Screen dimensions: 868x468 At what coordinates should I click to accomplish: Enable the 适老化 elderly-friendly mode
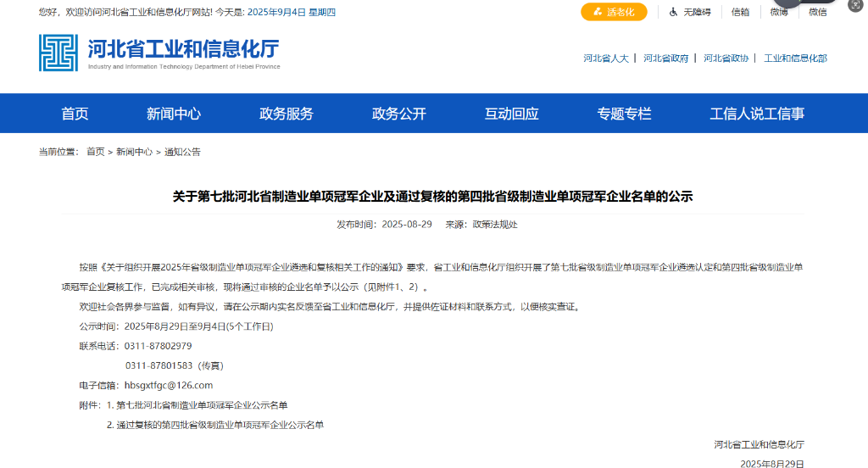614,12
